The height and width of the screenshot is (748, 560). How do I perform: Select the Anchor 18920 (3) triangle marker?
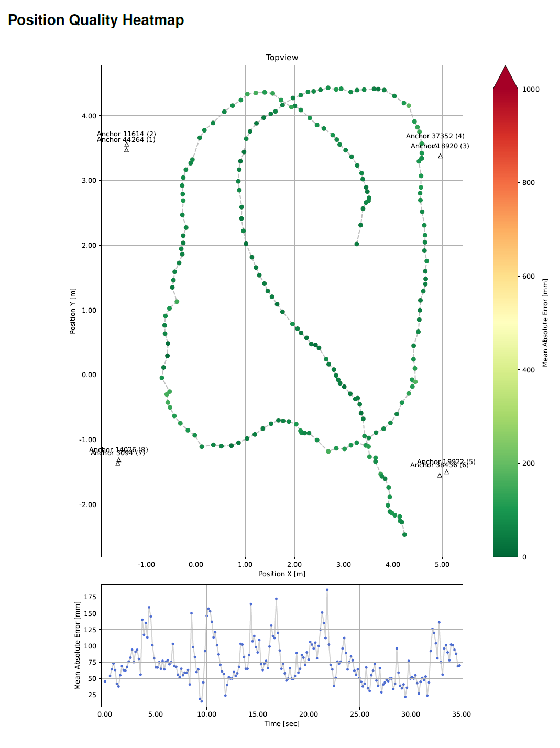440,156
